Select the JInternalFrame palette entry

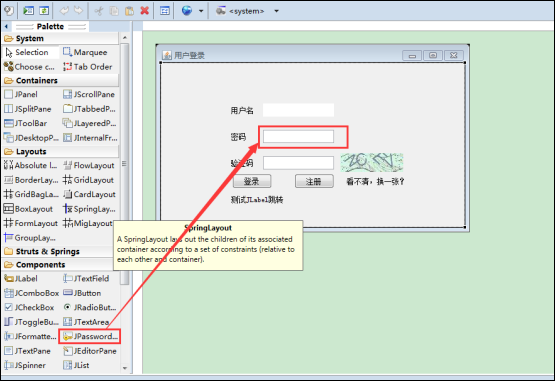click(90, 138)
